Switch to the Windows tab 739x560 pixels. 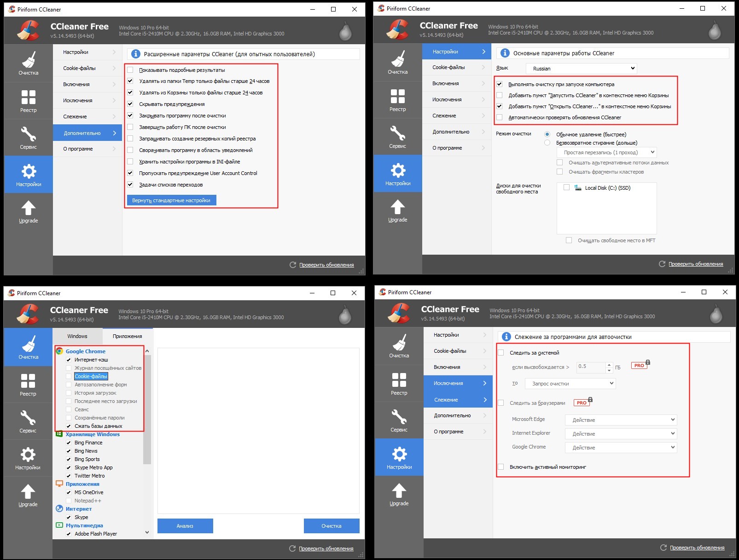pyautogui.click(x=77, y=336)
